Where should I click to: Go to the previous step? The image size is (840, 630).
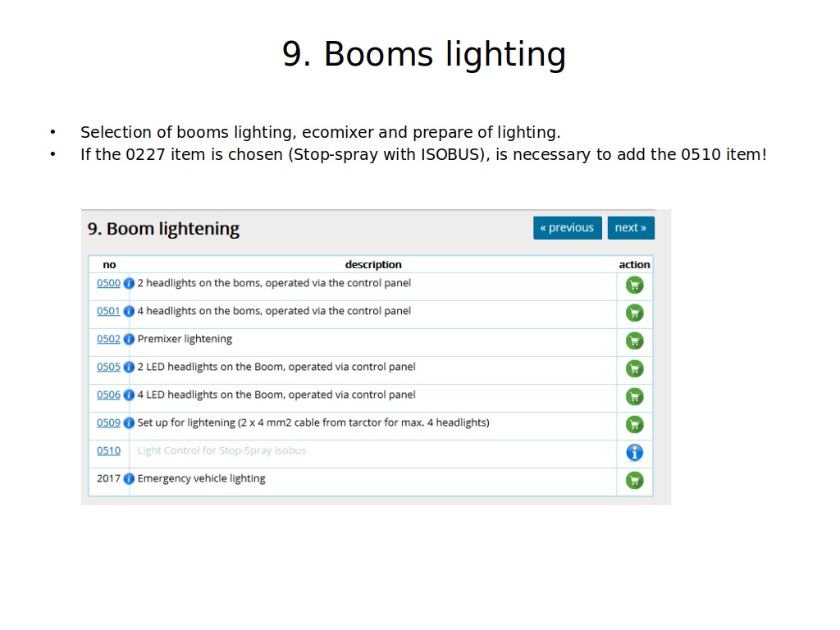click(567, 228)
